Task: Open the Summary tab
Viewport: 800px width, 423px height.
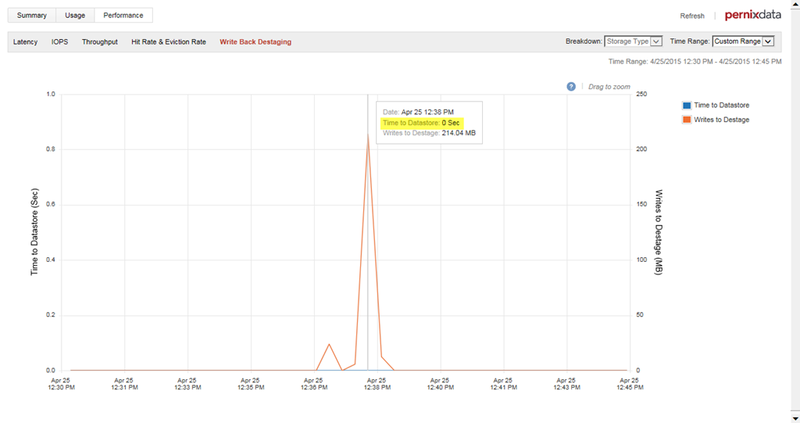Action: 32,15
